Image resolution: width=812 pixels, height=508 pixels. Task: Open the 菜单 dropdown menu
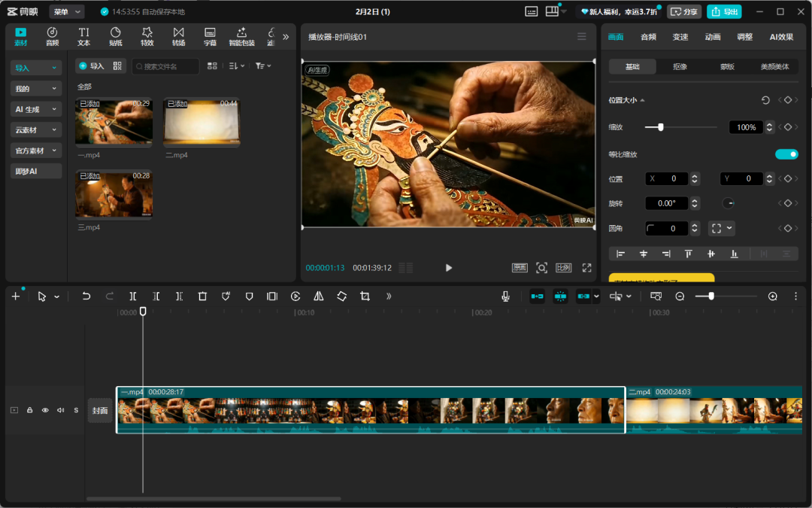pos(66,12)
